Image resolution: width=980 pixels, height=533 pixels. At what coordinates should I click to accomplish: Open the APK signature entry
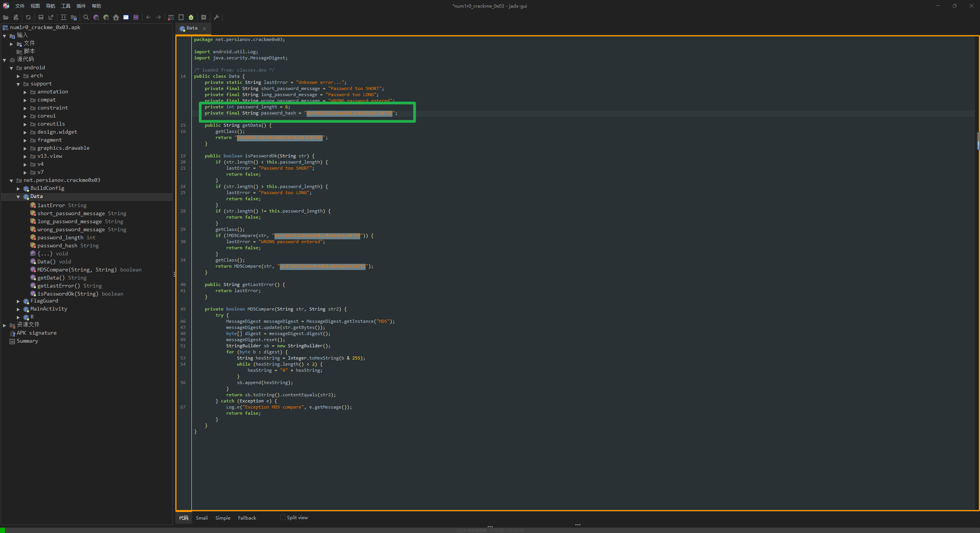click(x=37, y=333)
